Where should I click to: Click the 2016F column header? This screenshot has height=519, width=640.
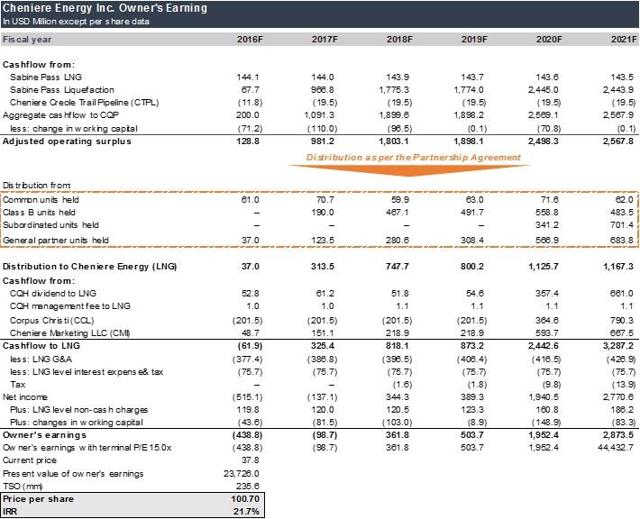(250, 40)
